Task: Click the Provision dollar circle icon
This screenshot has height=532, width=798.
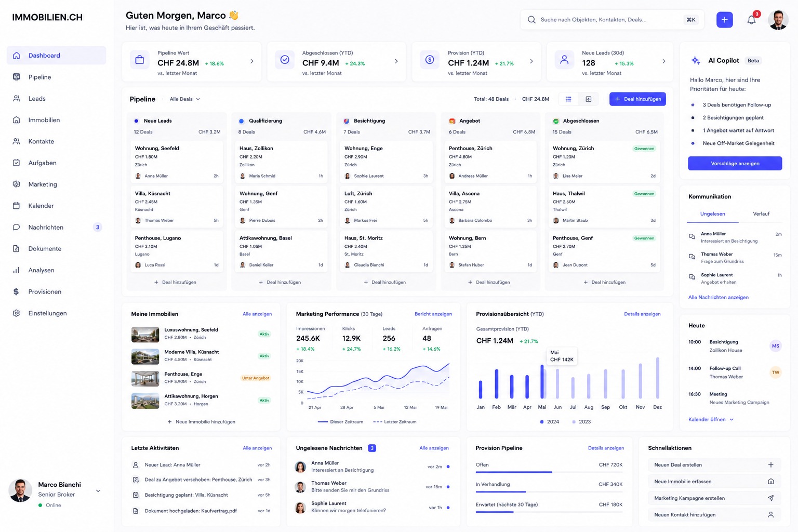Action: pyautogui.click(x=430, y=60)
